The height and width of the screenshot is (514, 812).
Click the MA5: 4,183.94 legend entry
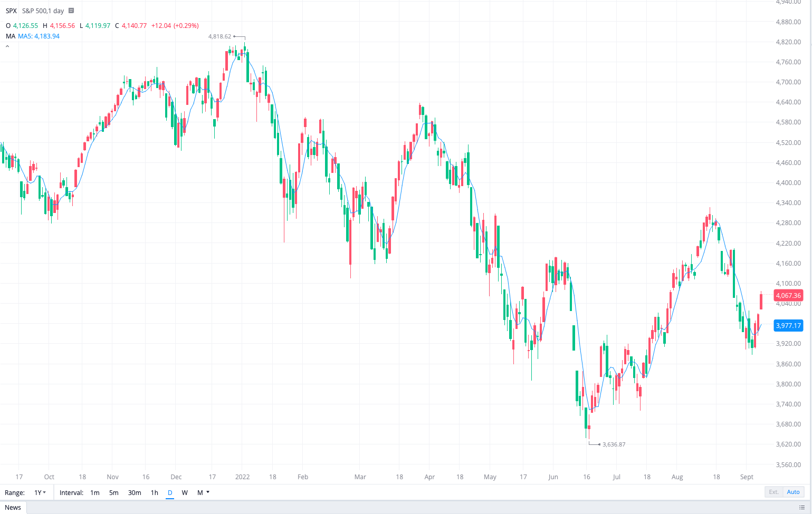click(x=39, y=36)
